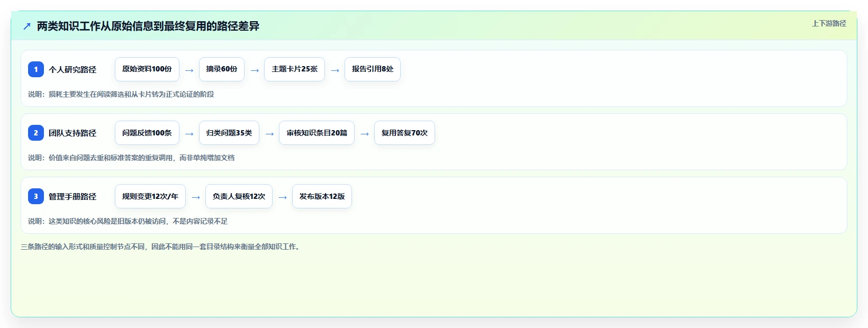Image resolution: width=868 pixels, height=328 pixels.
Task: Click the 主题卡片25张 step box
Action: pyautogui.click(x=294, y=69)
